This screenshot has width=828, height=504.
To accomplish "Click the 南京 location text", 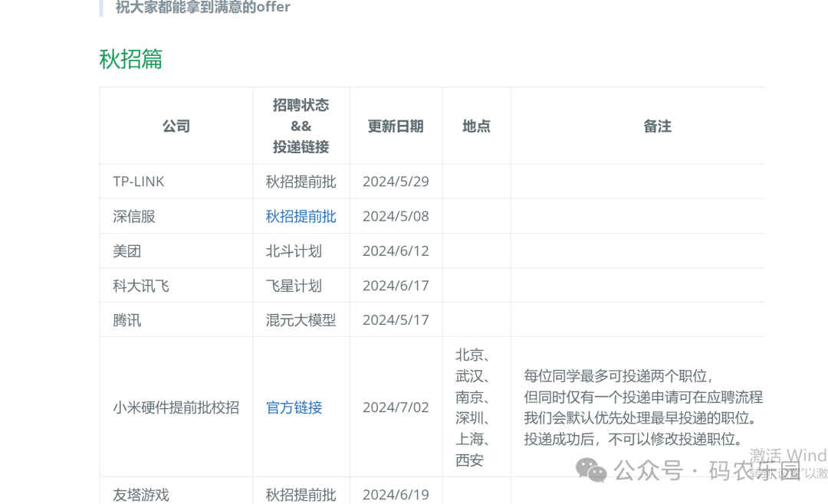I will pos(469,398).
